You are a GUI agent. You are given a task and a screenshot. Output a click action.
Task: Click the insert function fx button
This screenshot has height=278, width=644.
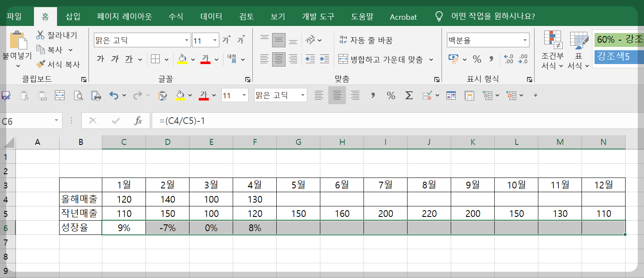pos(138,121)
